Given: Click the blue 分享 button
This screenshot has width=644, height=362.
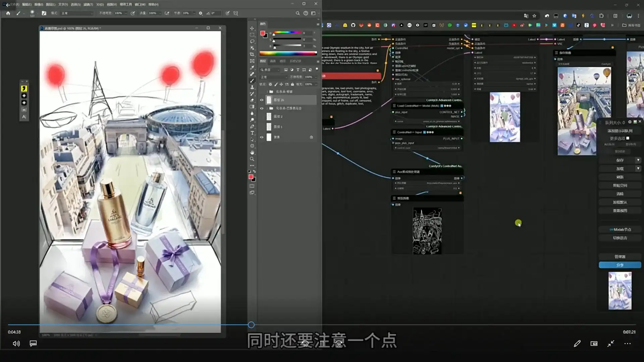Looking at the screenshot, I should point(620,265).
